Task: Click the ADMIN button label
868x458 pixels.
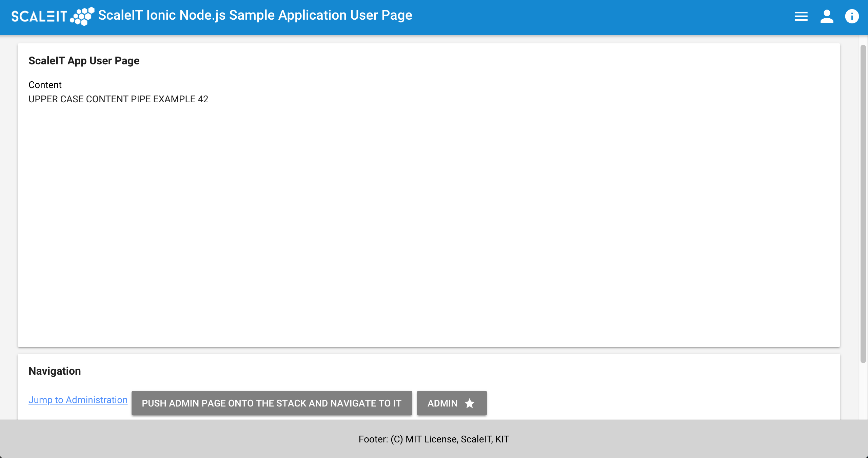Action: (442, 403)
